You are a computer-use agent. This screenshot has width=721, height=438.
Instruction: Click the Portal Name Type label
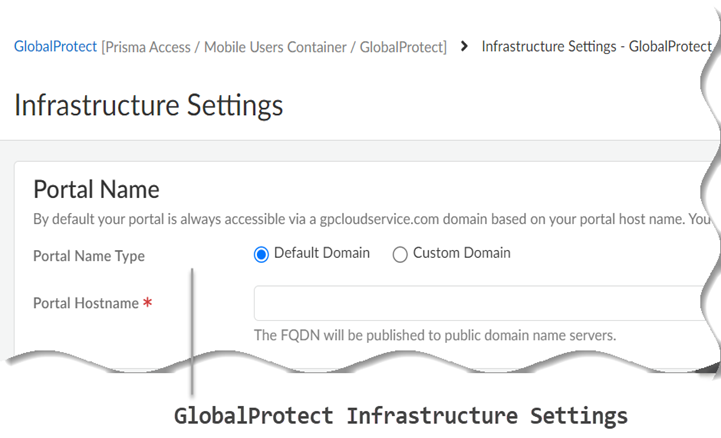point(89,256)
